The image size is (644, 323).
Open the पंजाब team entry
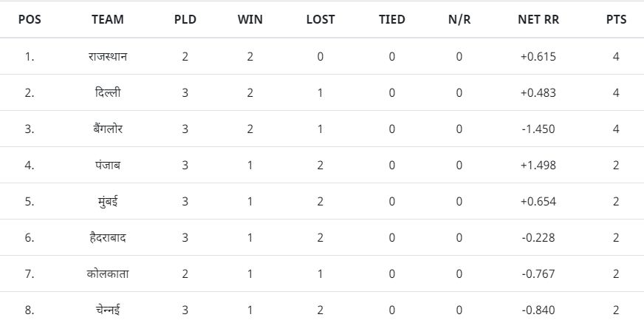click(108, 166)
